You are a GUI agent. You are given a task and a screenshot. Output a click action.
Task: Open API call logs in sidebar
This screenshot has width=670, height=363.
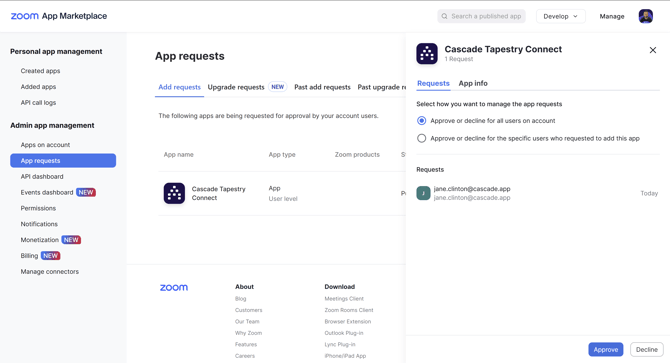(x=38, y=102)
